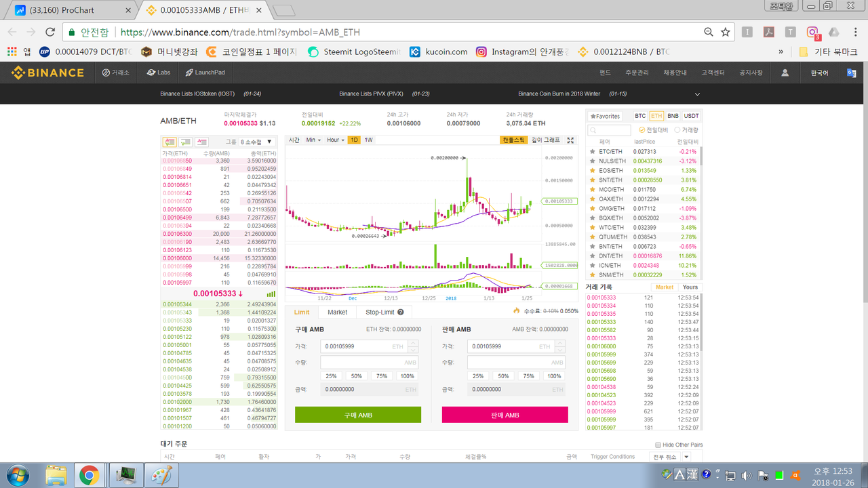The height and width of the screenshot is (488, 868).
Task: Set buy amount to 25%
Action: (x=331, y=376)
